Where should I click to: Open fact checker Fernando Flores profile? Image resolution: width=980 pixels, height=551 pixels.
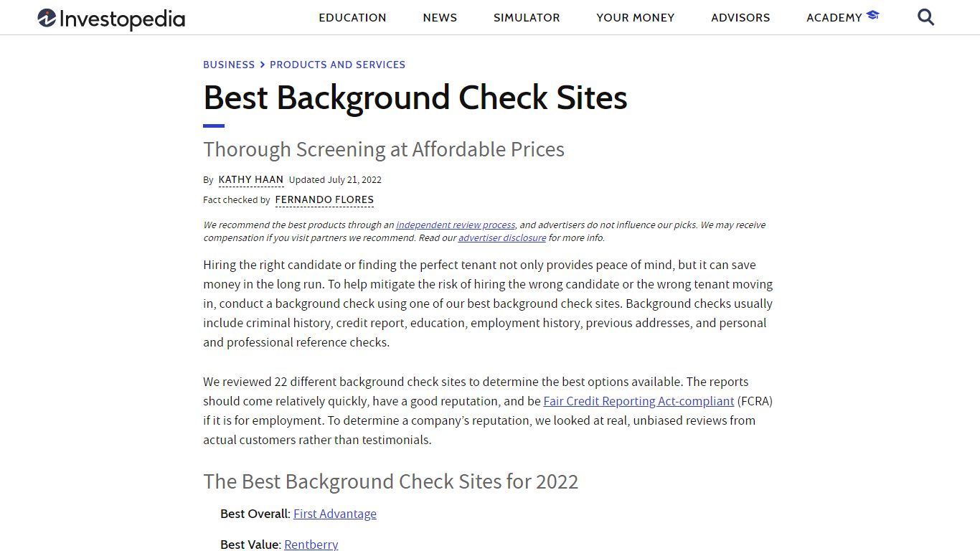point(324,199)
